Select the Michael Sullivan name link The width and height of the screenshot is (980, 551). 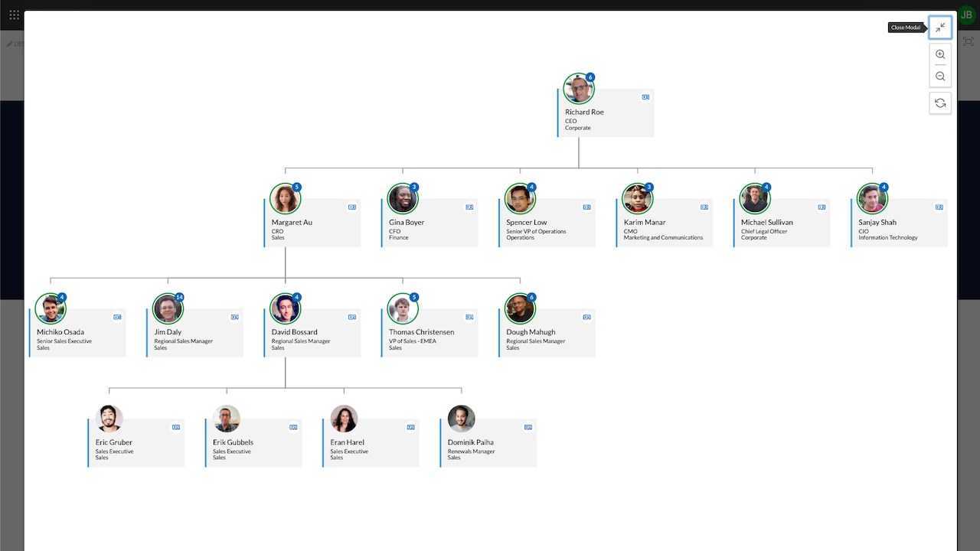pos(767,223)
